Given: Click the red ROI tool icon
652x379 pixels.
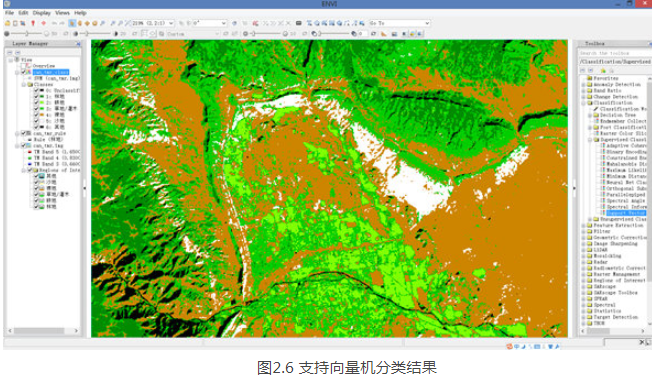Looking at the screenshot, I should click(x=255, y=23).
